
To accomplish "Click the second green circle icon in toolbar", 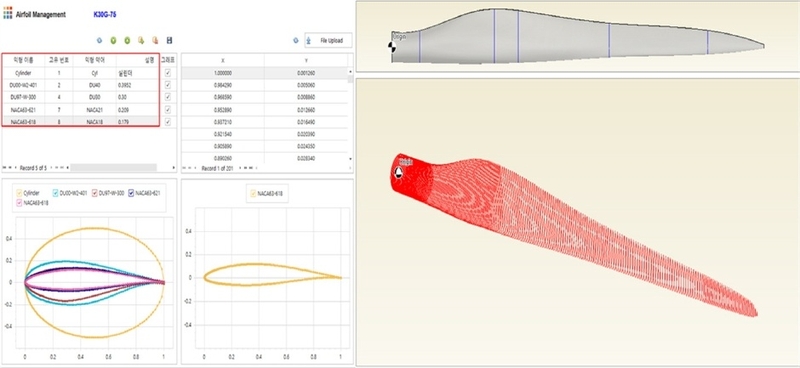I will click(127, 40).
